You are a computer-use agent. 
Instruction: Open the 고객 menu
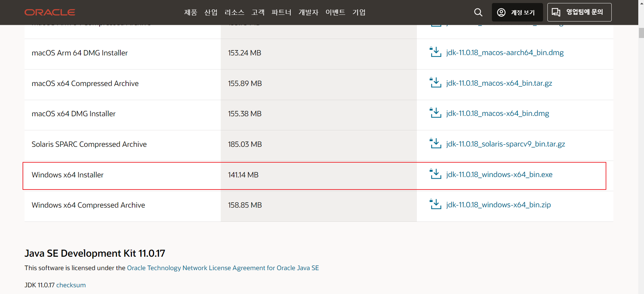pos(258,12)
